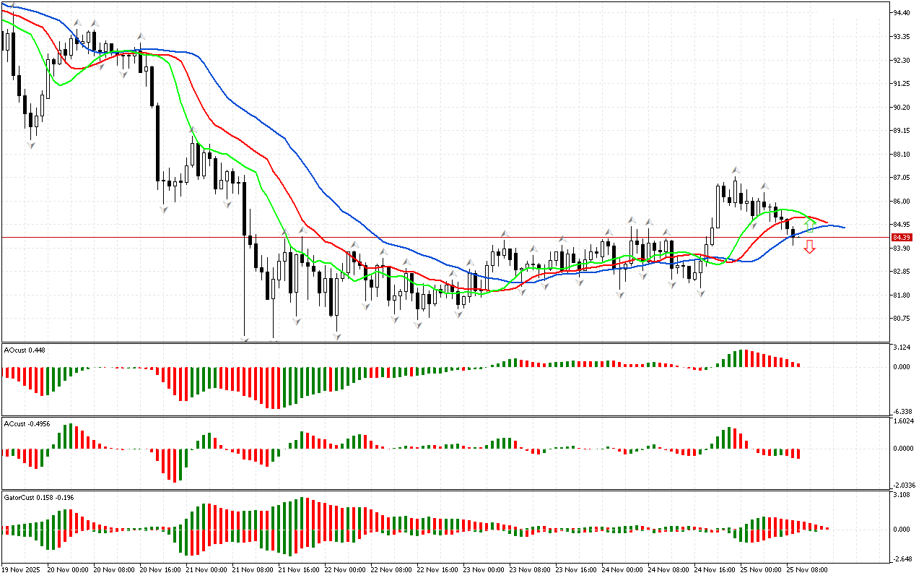Click the right end of the blue Alligator line

tap(843, 228)
